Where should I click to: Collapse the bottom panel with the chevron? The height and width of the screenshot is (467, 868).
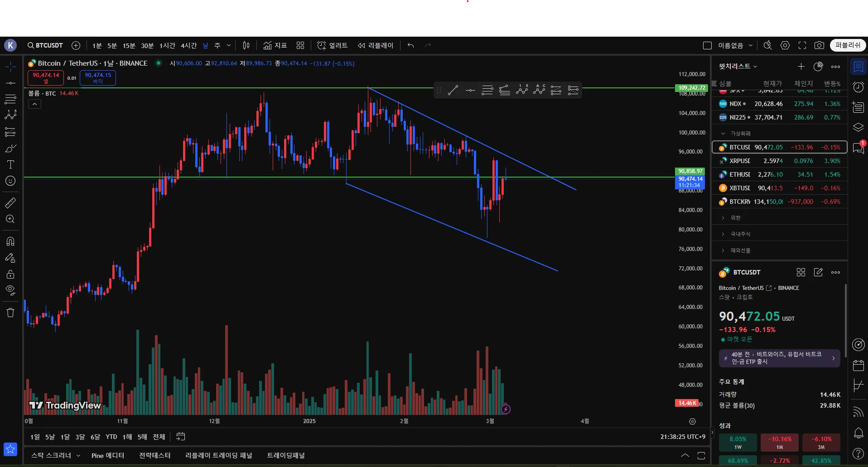coord(685,455)
